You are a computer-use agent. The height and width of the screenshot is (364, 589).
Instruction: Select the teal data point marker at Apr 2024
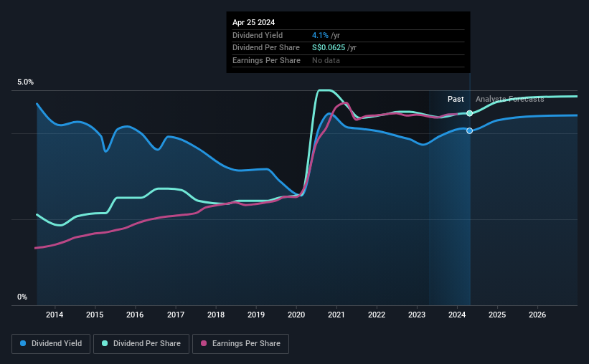pyautogui.click(x=469, y=113)
